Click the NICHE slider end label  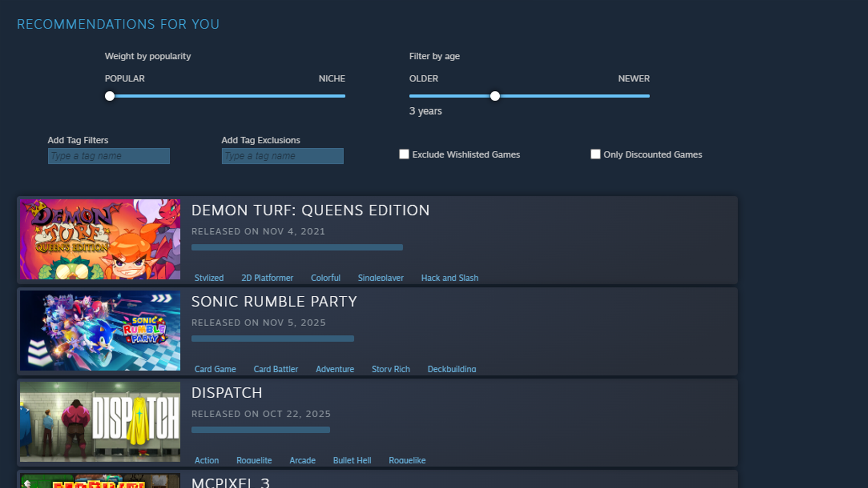(332, 78)
